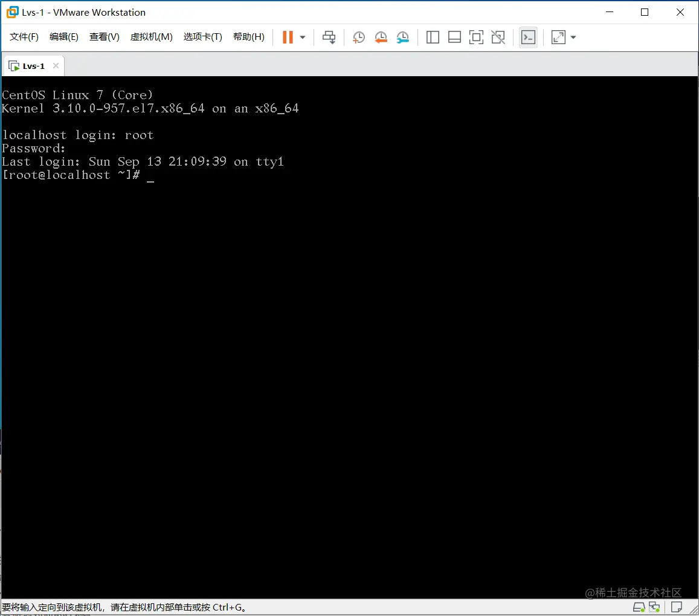699x616 pixels.
Task: Click the hard disk status icon
Action: (639, 607)
